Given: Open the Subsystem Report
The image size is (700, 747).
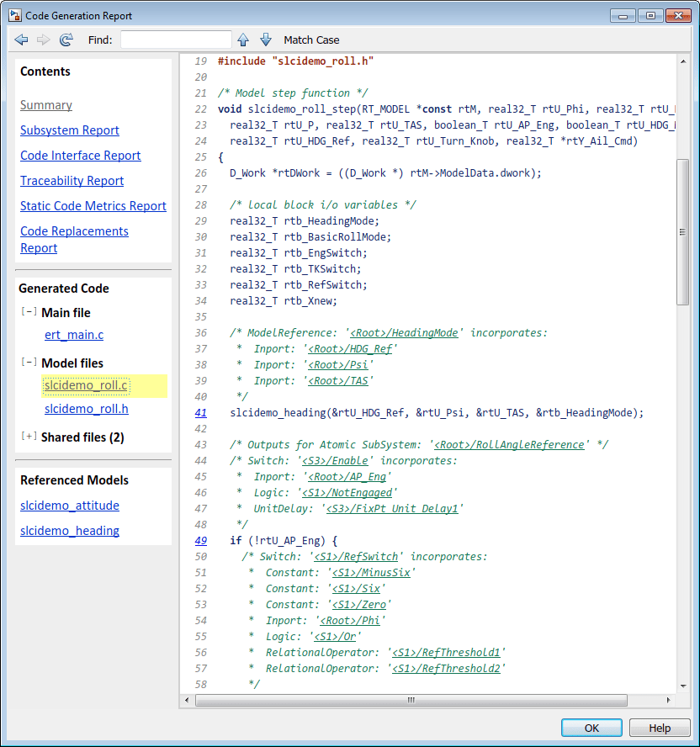Looking at the screenshot, I should pyautogui.click(x=70, y=130).
